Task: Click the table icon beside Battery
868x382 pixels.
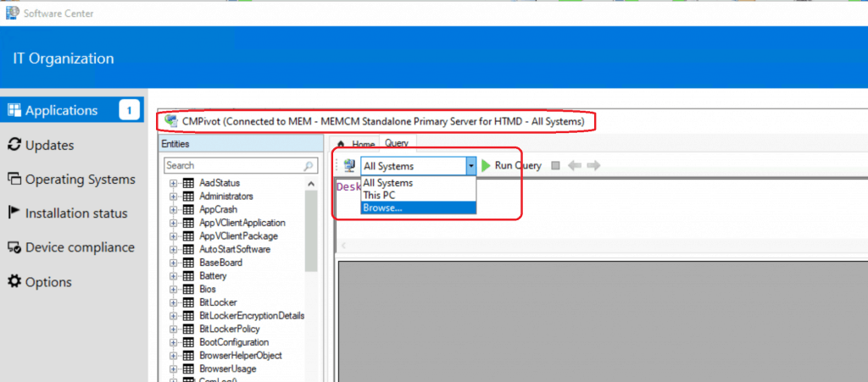Action: point(188,276)
